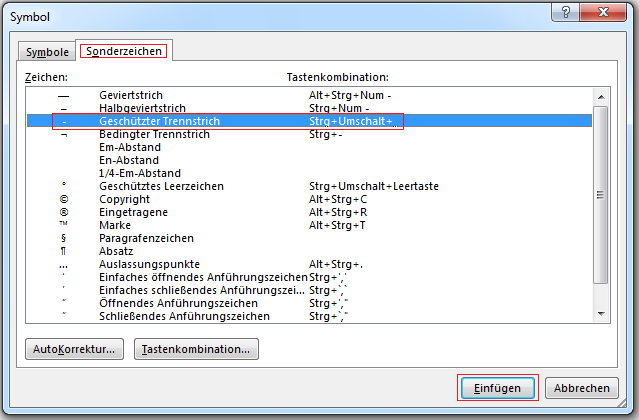The width and height of the screenshot is (639, 420).
Task: Select the Absatz row
Action: tap(309, 251)
